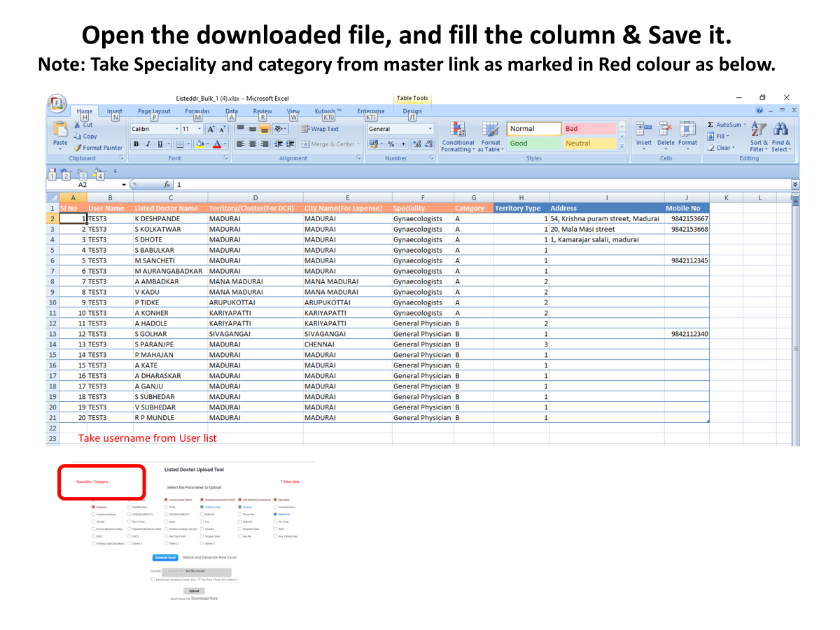
Task: Click the Office button in Excel
Action: pos(57,104)
